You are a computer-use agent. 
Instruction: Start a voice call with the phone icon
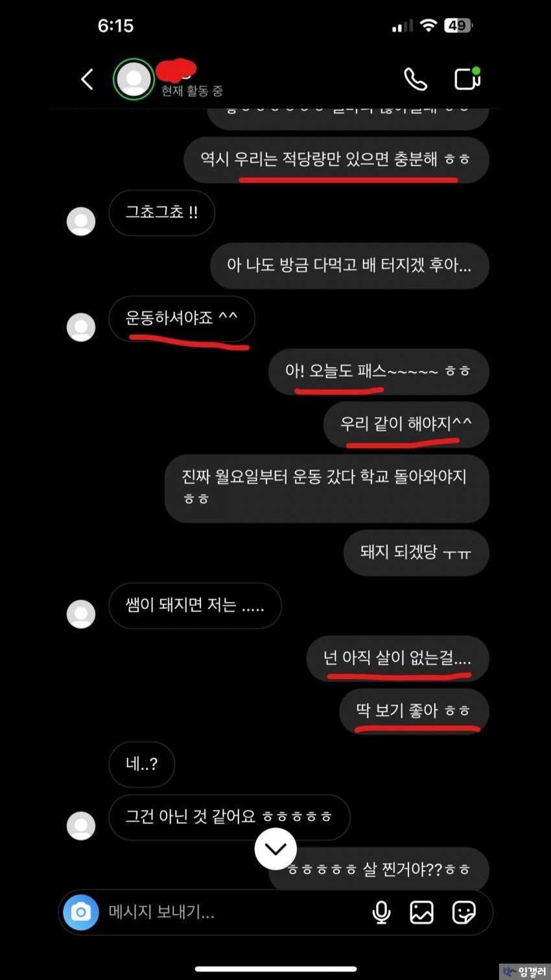click(416, 79)
